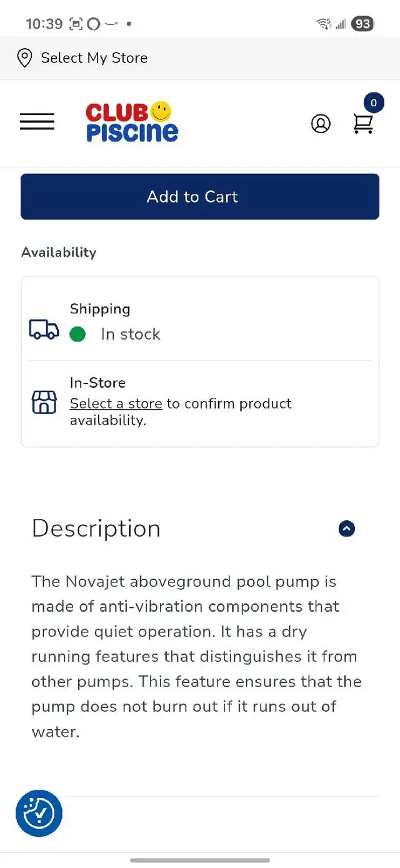This screenshot has height=868, width=400.
Task: Tap the green in-stock status dot
Action: [x=77, y=335]
